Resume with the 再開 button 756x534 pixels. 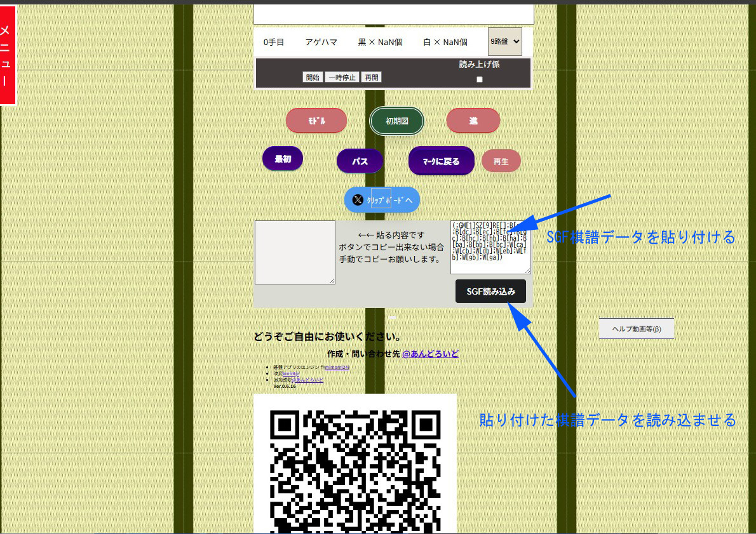tap(371, 77)
